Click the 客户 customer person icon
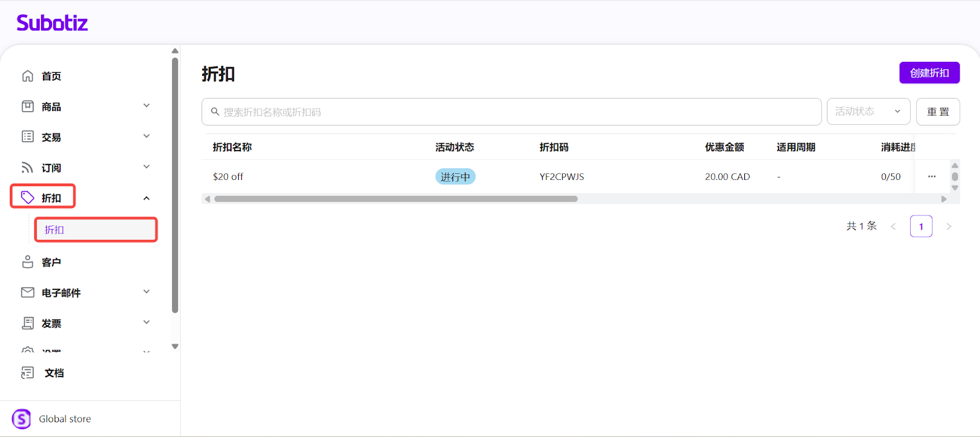This screenshot has height=437, width=980. tap(28, 262)
